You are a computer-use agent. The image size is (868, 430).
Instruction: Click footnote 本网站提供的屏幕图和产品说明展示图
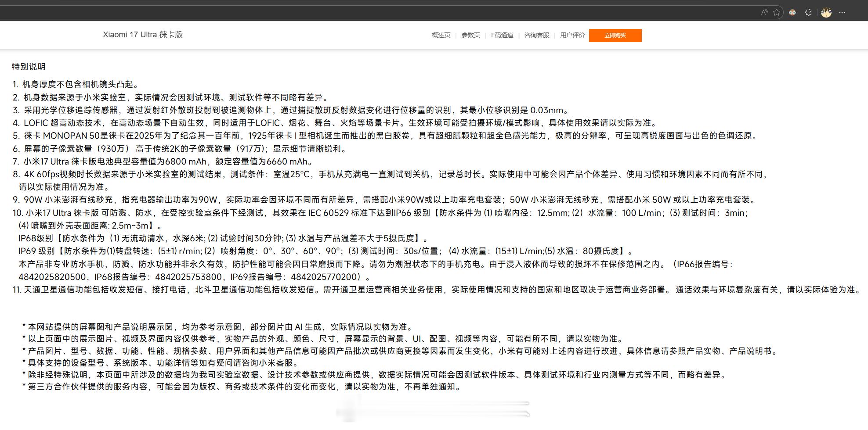tap(218, 327)
